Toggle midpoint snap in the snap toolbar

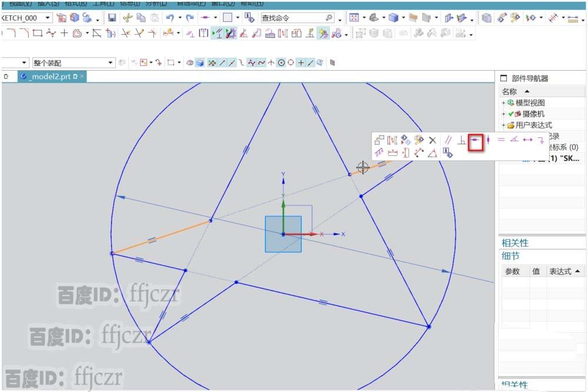(231, 62)
